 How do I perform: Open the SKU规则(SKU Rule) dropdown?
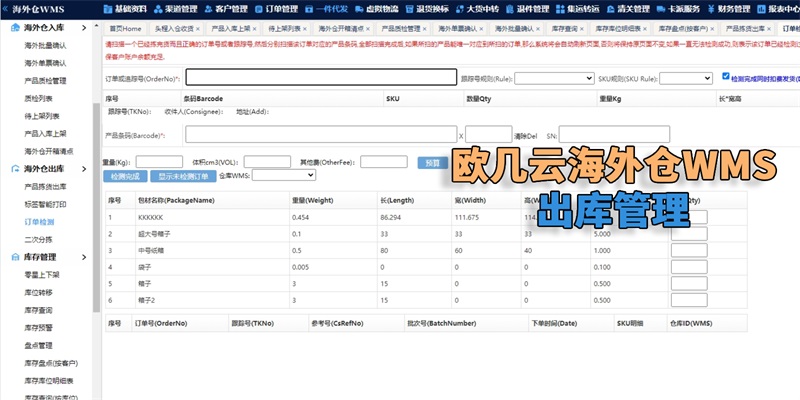686,78
